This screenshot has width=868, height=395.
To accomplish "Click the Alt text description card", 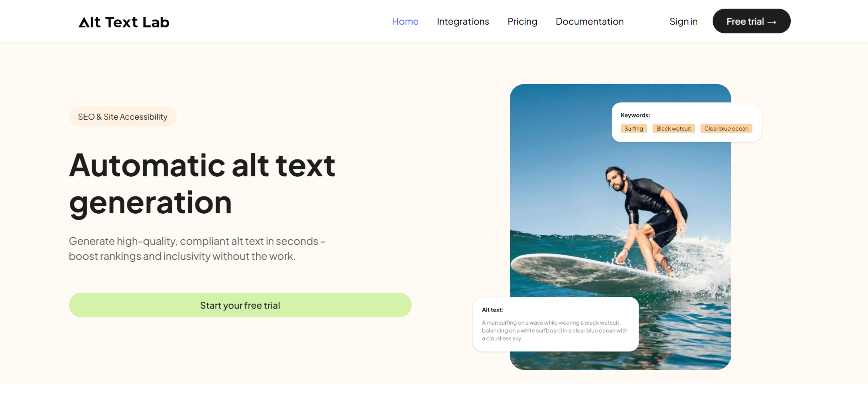I will coord(555,324).
